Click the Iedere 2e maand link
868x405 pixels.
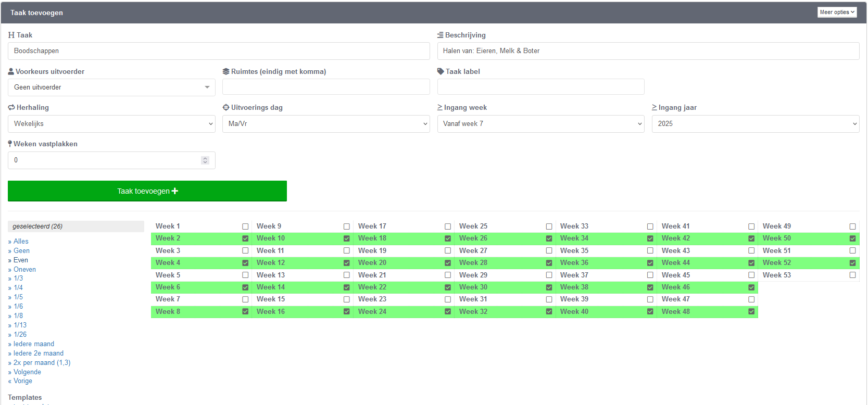click(x=38, y=353)
